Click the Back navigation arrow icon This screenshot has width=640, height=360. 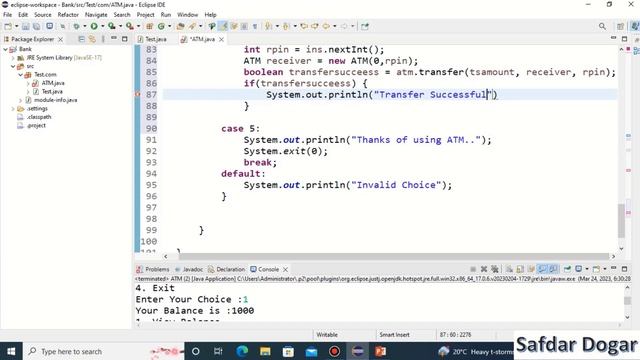(x=326, y=26)
